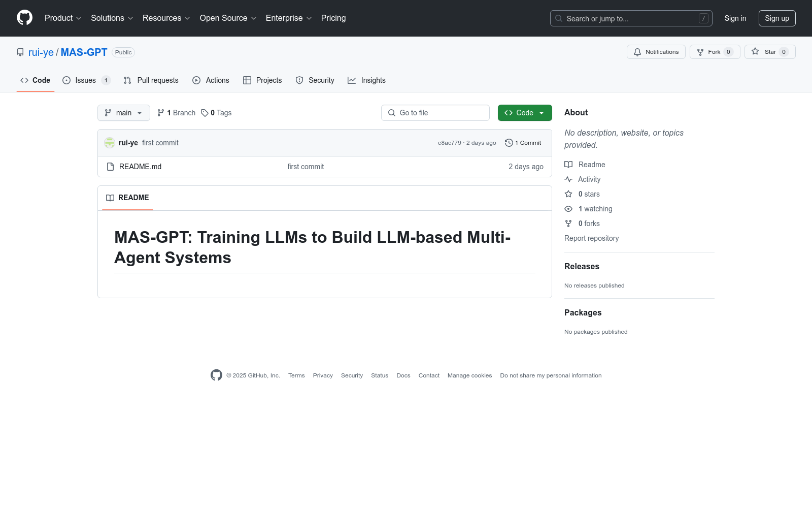812x508 pixels.
Task: Expand the Solutions menu
Action: tap(112, 18)
